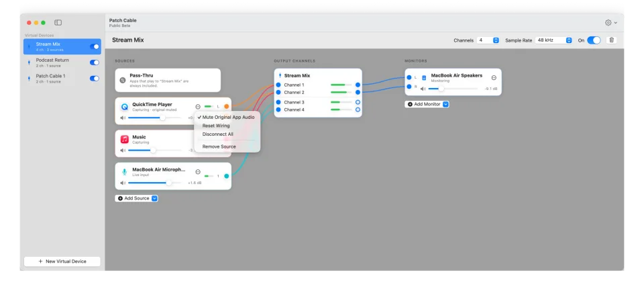This screenshot has height=297, width=644.
Task: Delete Stream Mix using the trash icon
Action: [612, 40]
